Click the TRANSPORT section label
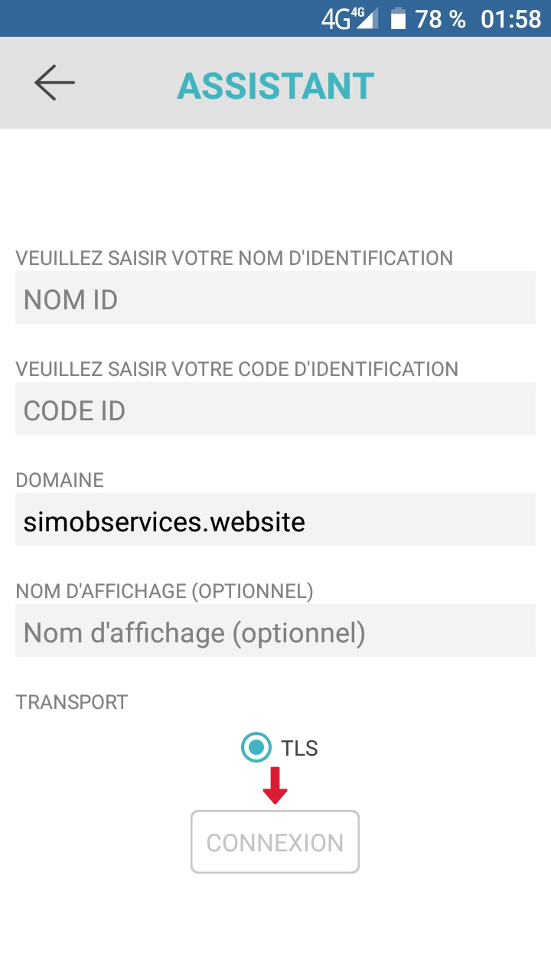This screenshot has width=551, height=980. (71, 702)
